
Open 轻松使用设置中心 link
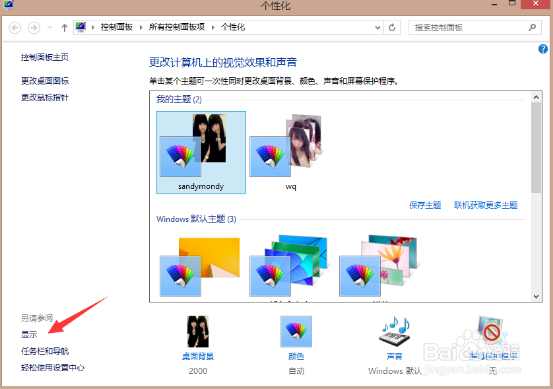click(53, 367)
